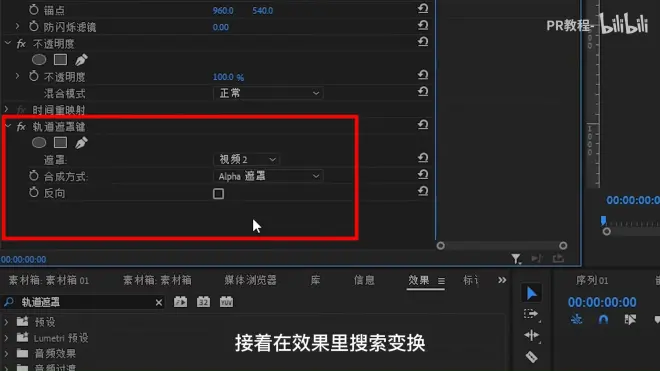
Task: Toggle the fx switch for 时间重映射
Action: (x=21, y=110)
